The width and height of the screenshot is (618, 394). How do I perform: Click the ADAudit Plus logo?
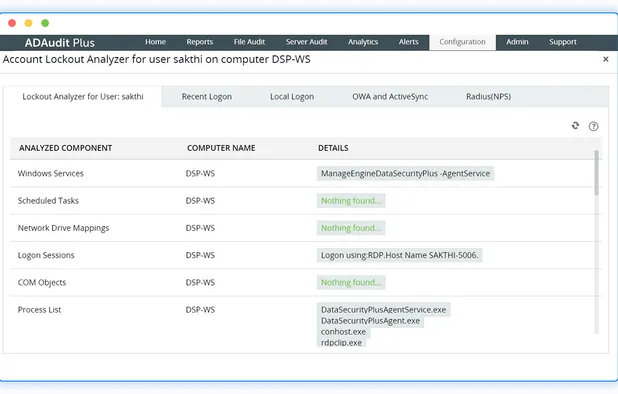tap(60, 43)
